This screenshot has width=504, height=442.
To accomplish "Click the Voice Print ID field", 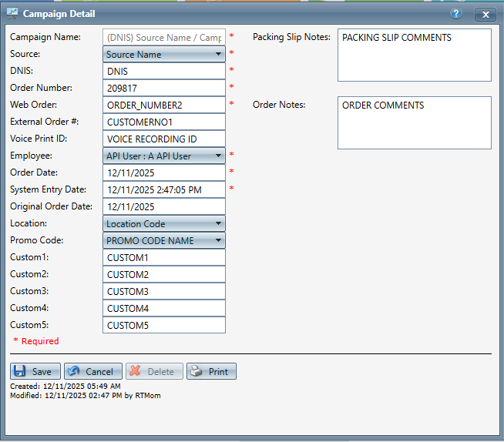I will (163, 139).
